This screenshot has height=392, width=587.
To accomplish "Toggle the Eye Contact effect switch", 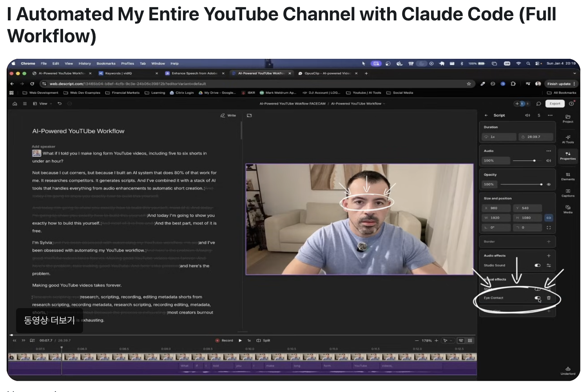I will click(x=538, y=298).
